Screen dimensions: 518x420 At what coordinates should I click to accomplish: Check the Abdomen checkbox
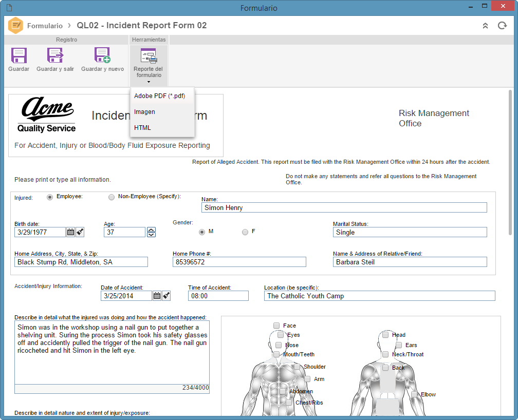(x=283, y=391)
